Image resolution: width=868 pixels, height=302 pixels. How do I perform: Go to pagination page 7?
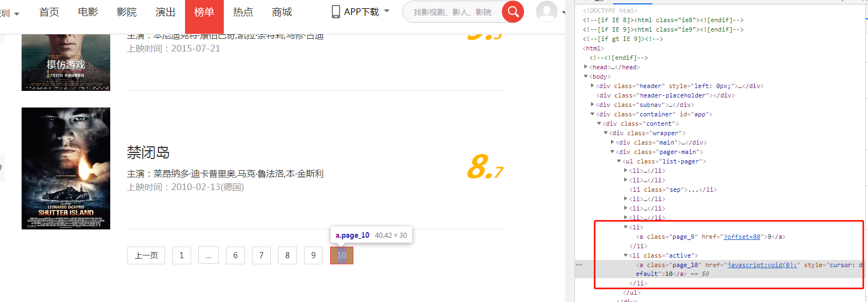point(261,255)
